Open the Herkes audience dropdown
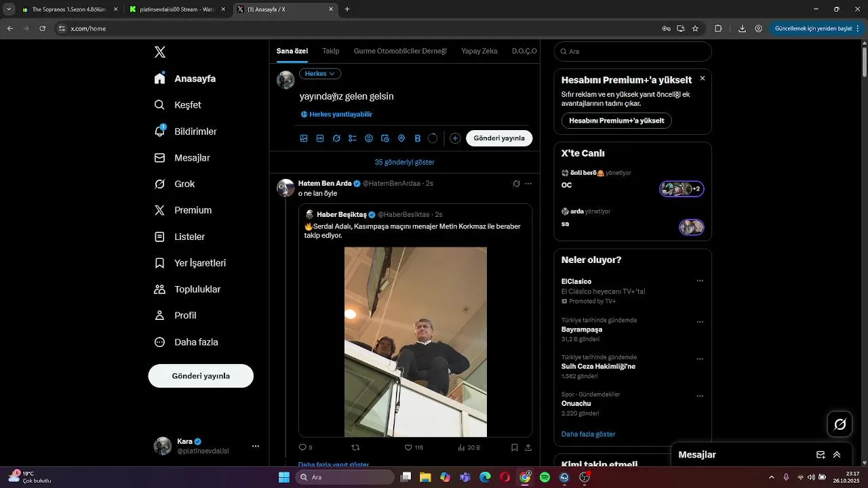Viewport: 868px width, 488px height. (x=320, y=73)
